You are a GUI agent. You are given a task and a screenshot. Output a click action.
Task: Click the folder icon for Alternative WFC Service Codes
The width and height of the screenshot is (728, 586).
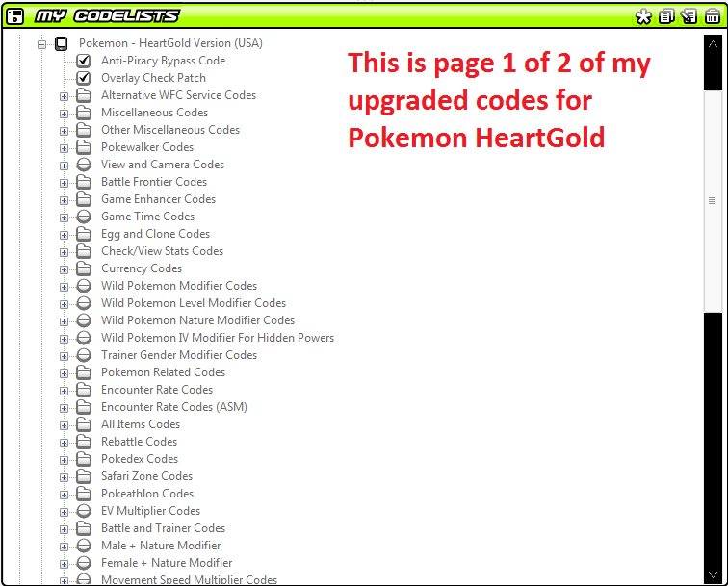point(84,95)
